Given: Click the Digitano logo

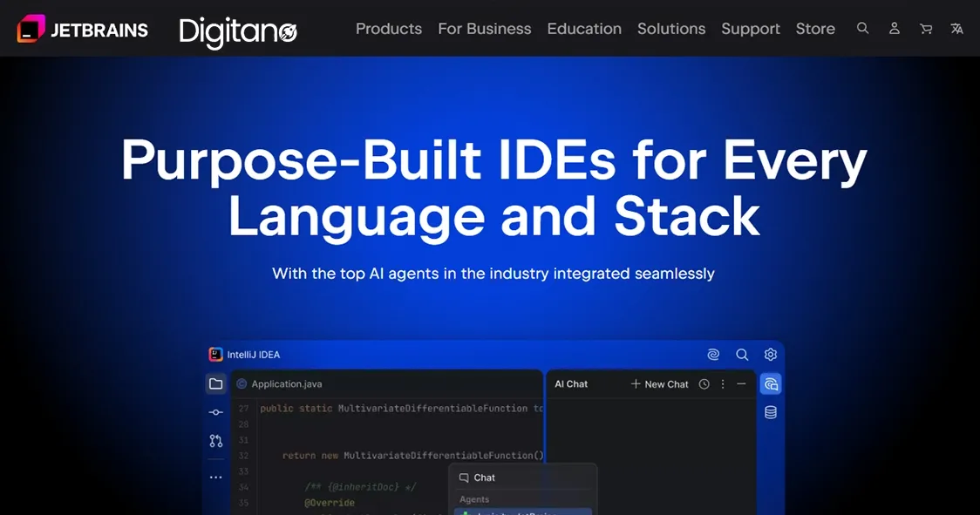Looking at the screenshot, I should tap(237, 31).
